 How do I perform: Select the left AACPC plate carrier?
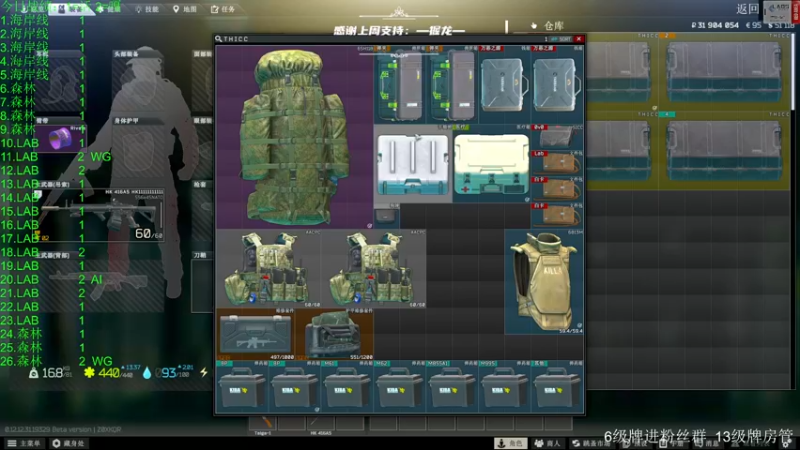pos(269,268)
